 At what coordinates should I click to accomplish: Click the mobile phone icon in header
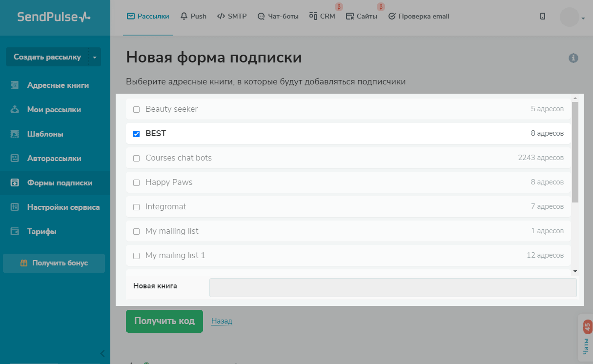543,16
